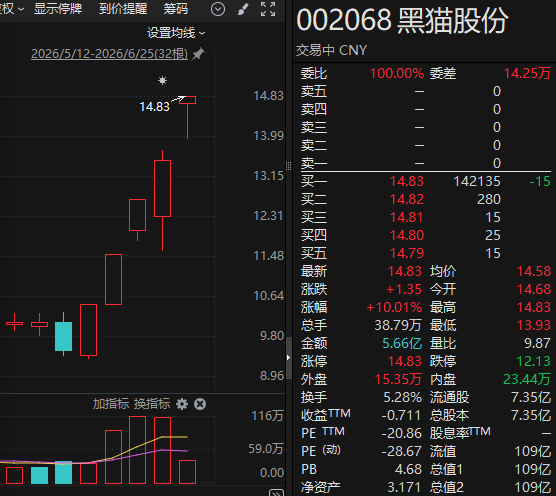Click the 委比 value 100.00%

pyautogui.click(x=397, y=73)
